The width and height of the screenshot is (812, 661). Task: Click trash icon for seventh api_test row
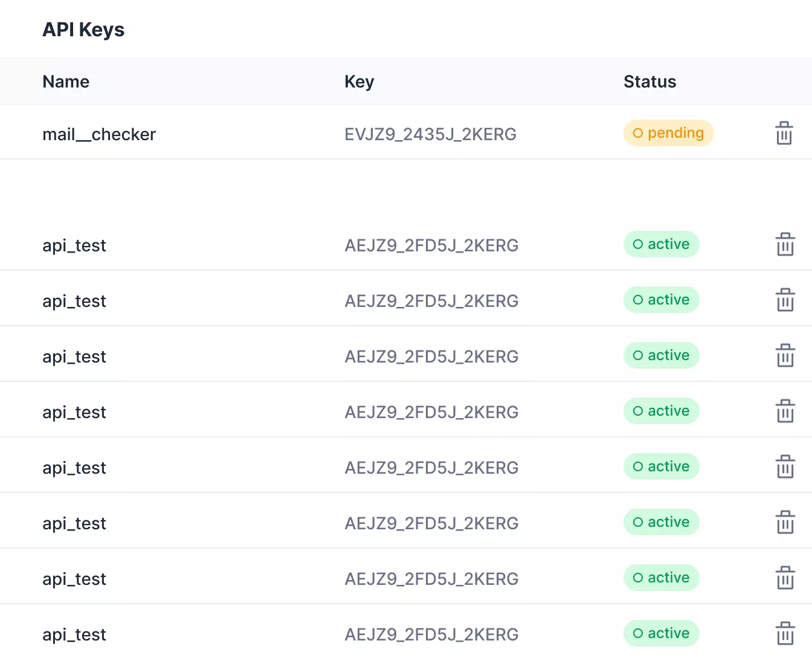point(785,578)
